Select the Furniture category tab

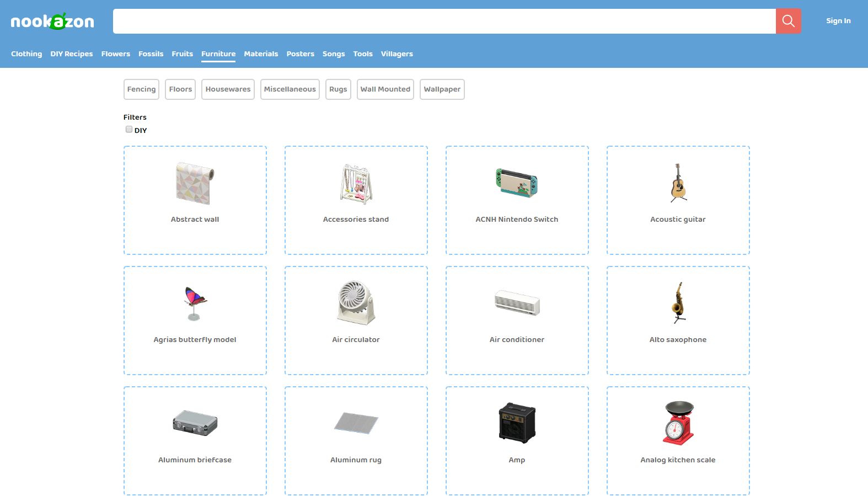coord(218,54)
